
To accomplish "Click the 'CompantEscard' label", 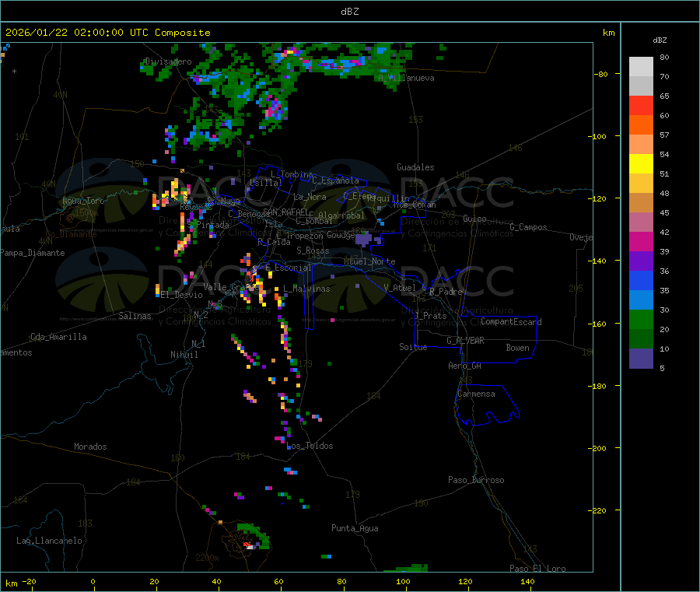I will [511, 321].
